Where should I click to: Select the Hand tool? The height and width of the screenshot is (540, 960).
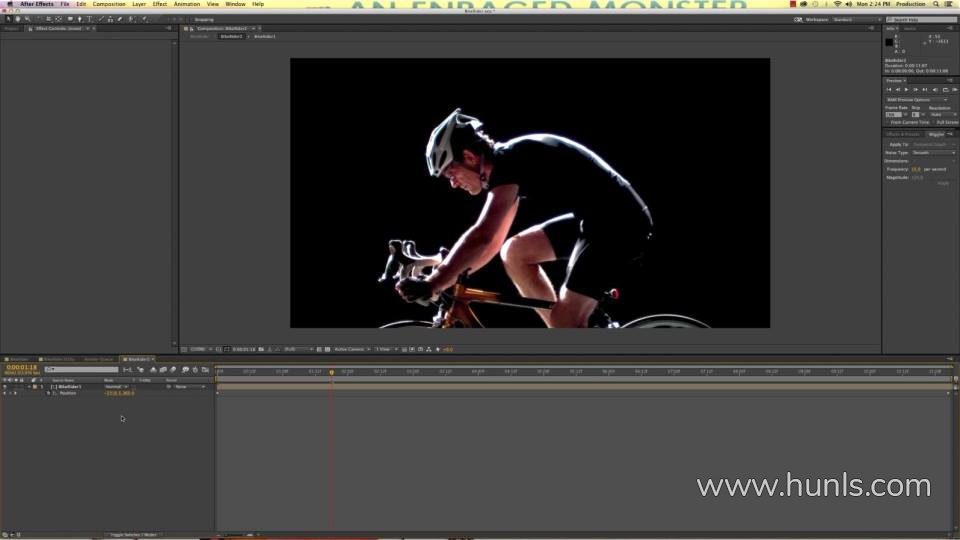[18, 19]
